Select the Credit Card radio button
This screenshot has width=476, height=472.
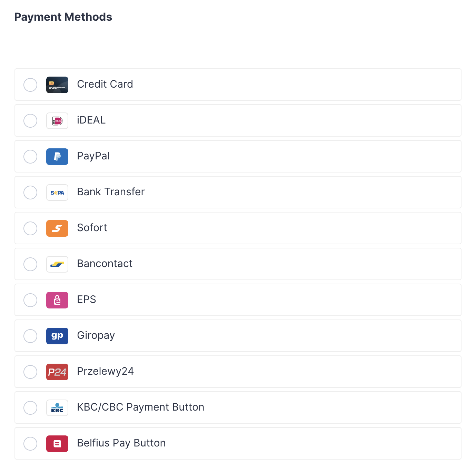(30, 85)
